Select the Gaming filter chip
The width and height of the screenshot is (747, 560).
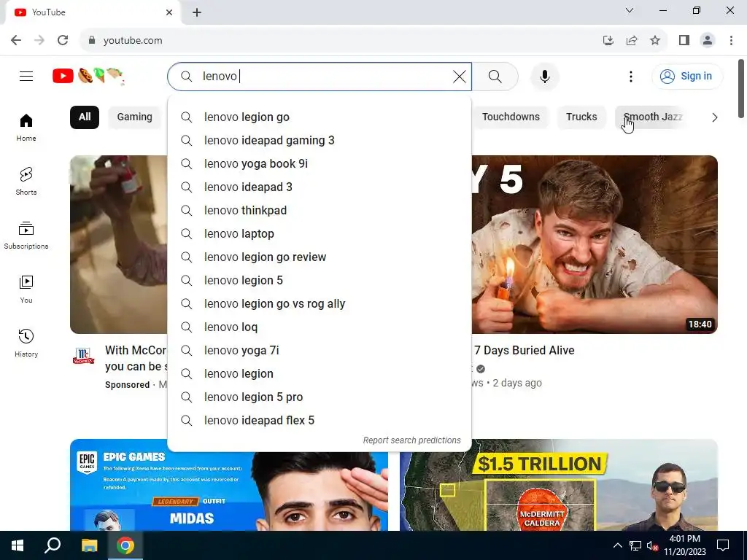click(135, 117)
